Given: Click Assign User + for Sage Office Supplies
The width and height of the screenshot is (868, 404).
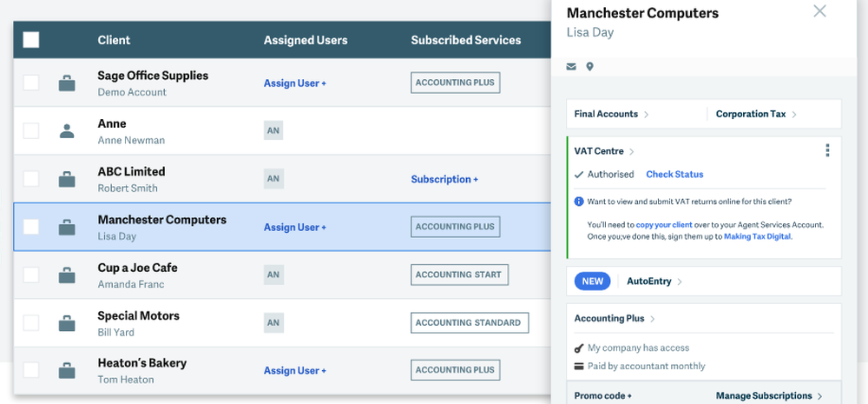Looking at the screenshot, I should click(295, 83).
